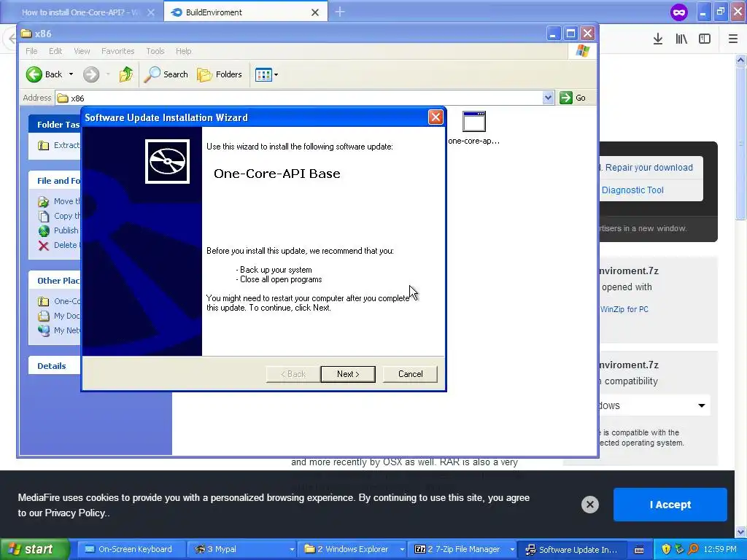Switch to the How to install One-Core-API tab
This screenshot has height=560, width=747.
[x=80, y=12]
